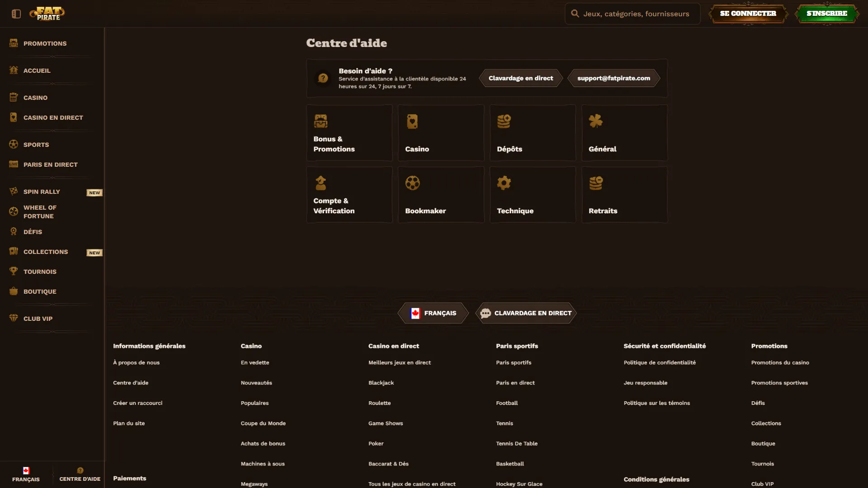Start Clavardage en direct from help box
Image resolution: width=868 pixels, height=488 pixels.
tap(521, 78)
